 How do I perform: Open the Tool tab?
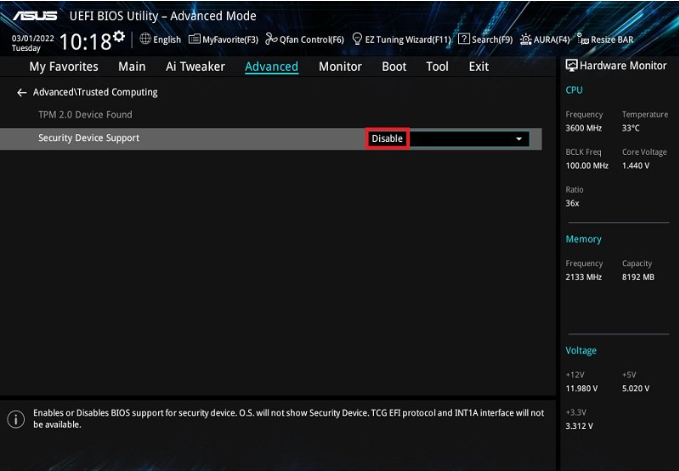click(437, 67)
